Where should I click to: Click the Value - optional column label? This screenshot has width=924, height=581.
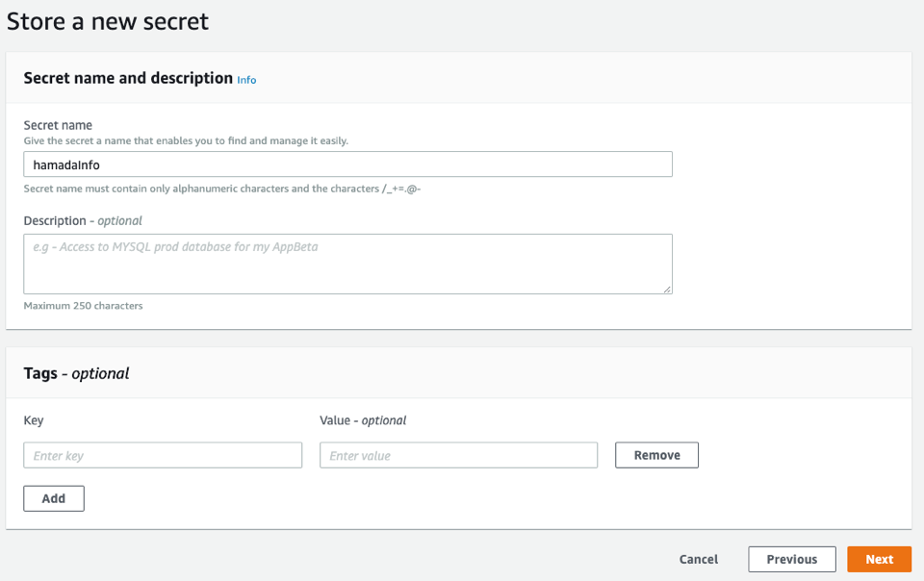364,420
